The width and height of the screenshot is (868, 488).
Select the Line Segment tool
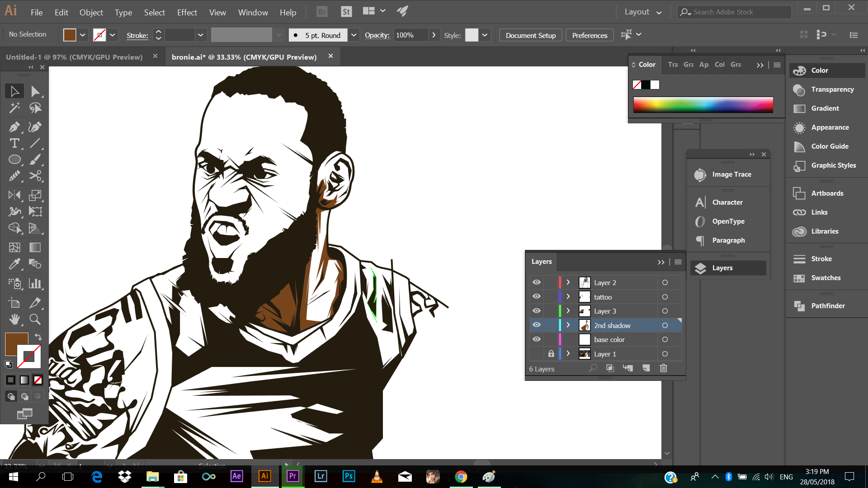point(35,143)
